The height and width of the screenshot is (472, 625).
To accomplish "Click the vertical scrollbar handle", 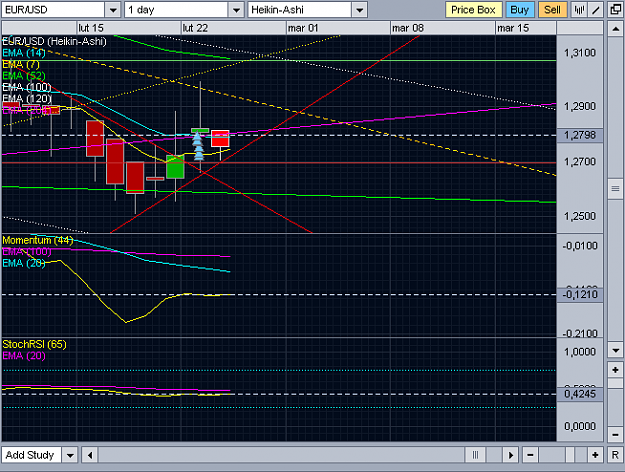I will click(x=615, y=189).
